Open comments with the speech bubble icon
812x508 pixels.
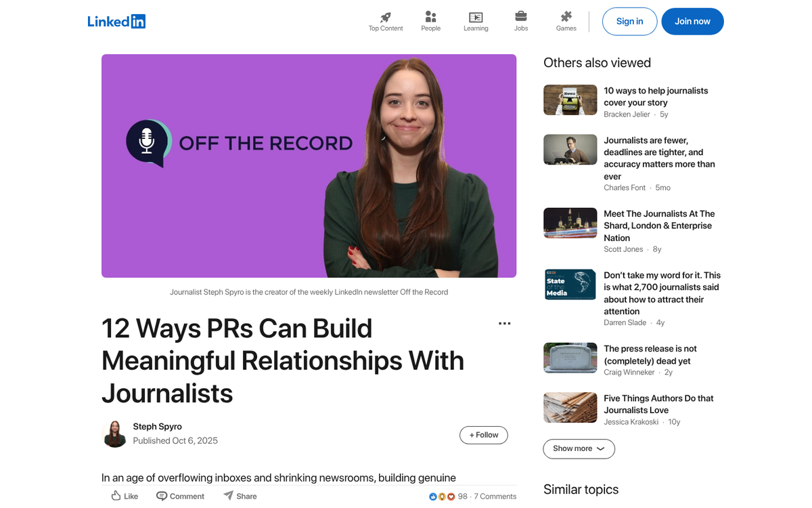pyautogui.click(x=161, y=495)
